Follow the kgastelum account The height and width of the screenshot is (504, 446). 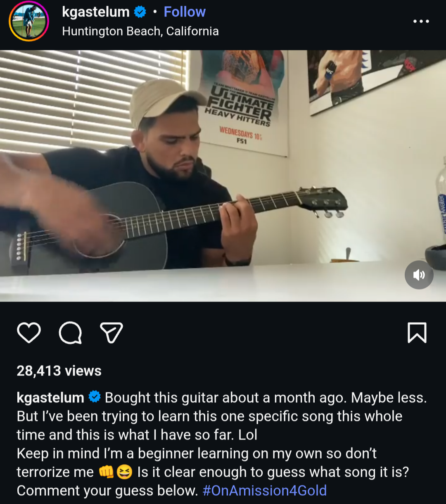coord(185,12)
